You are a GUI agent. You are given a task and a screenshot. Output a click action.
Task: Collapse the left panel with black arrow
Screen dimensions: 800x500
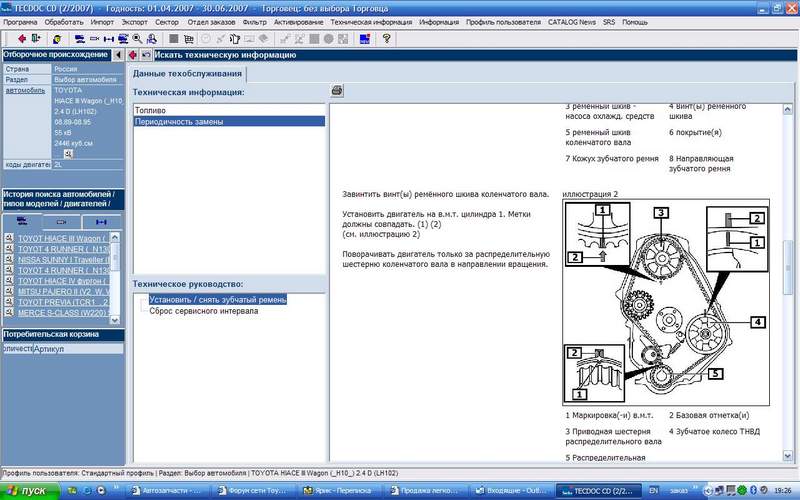click(x=119, y=54)
